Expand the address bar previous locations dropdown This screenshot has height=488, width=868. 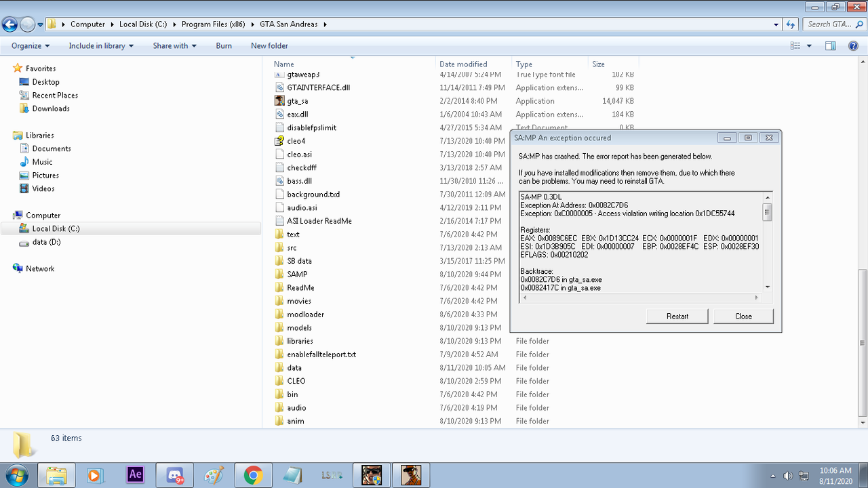click(x=776, y=24)
